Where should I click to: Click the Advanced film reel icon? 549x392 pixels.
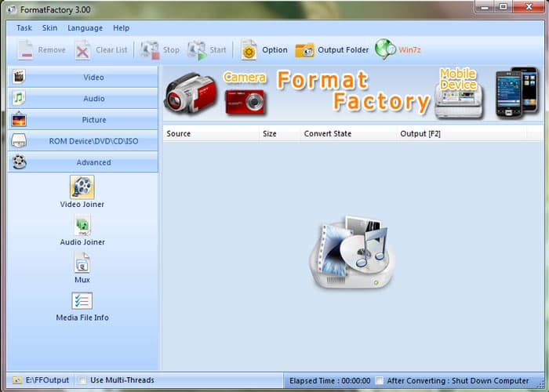(x=20, y=162)
